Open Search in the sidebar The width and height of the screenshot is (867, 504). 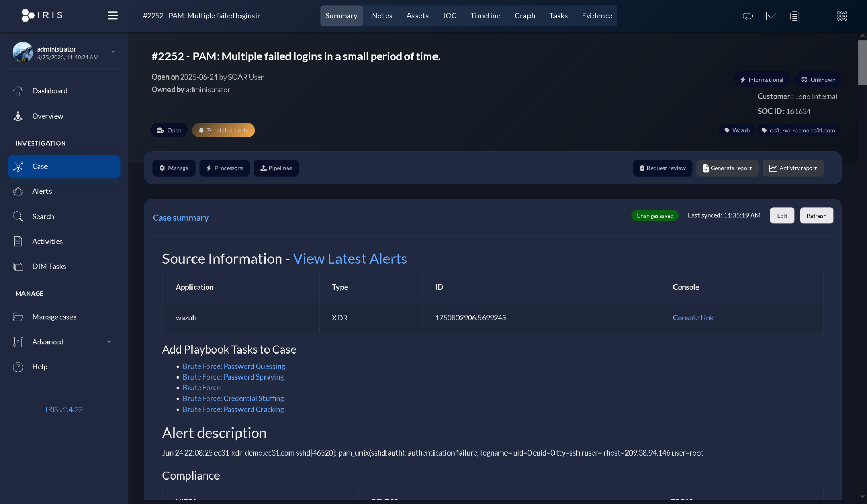coord(64,216)
